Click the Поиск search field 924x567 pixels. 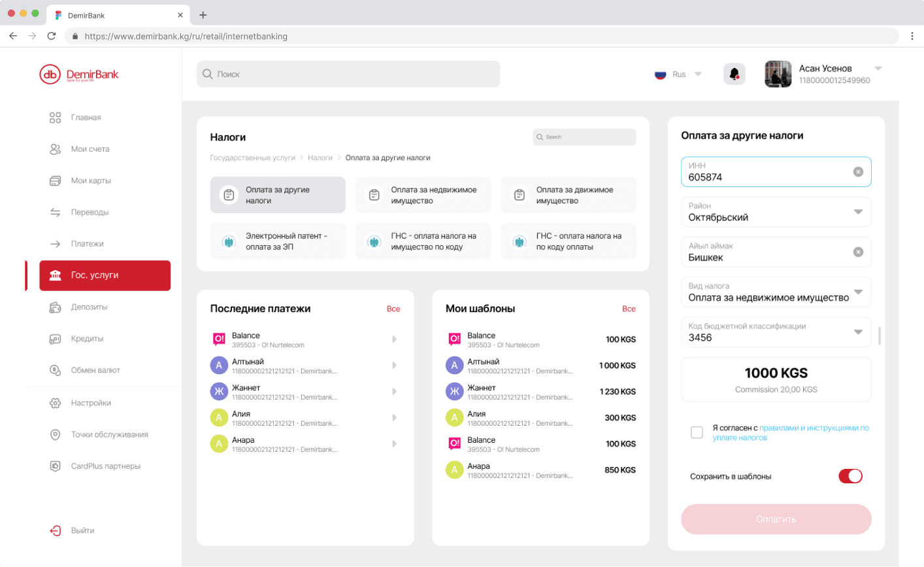(x=348, y=74)
